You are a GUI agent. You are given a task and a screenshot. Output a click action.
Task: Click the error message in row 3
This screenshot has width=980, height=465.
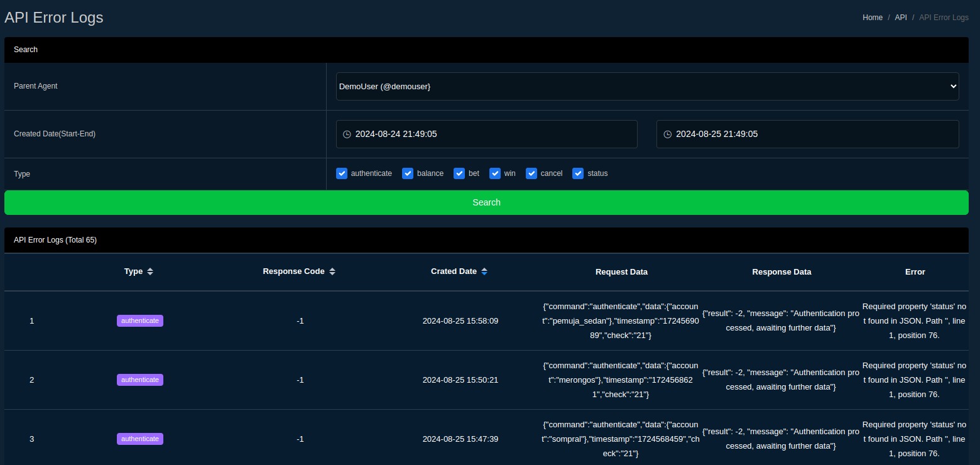click(914, 439)
